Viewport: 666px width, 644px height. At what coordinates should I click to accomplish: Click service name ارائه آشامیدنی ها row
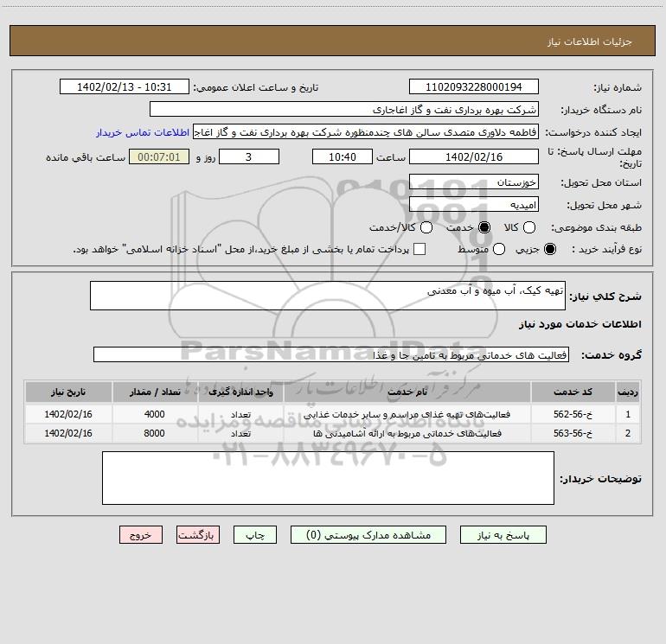(x=407, y=433)
